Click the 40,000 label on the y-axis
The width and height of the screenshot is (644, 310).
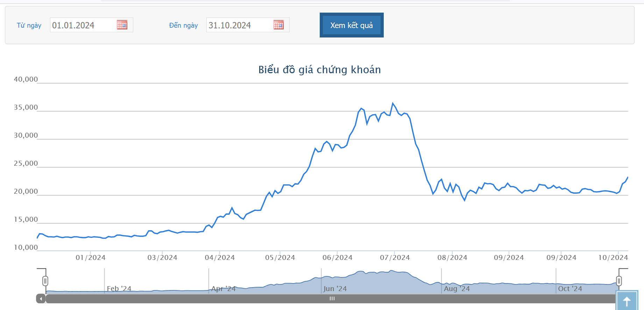[x=26, y=80]
